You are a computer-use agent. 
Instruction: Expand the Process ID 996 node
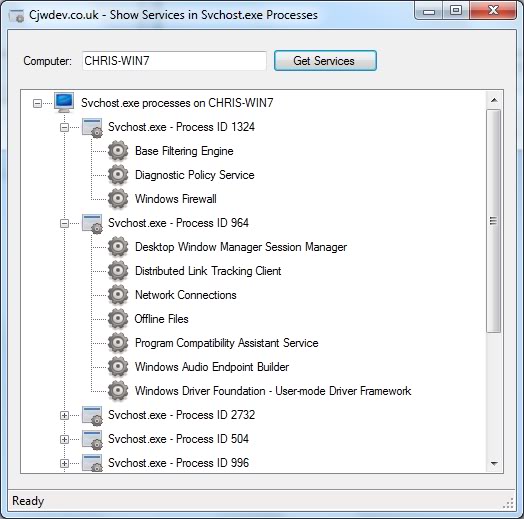coord(64,464)
